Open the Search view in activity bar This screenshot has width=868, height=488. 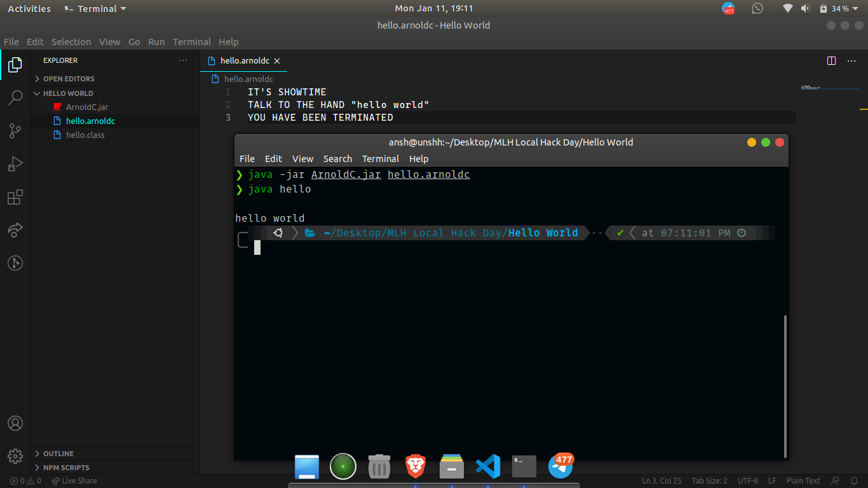pos(15,98)
